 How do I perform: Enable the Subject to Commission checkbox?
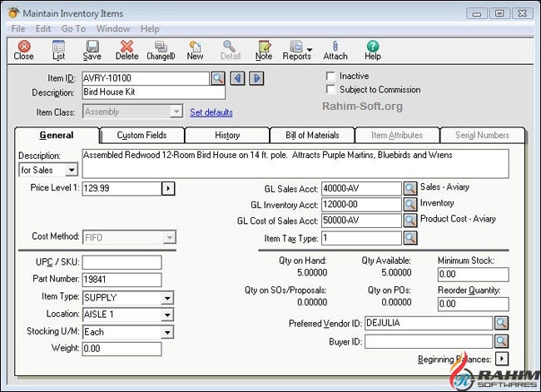(331, 89)
